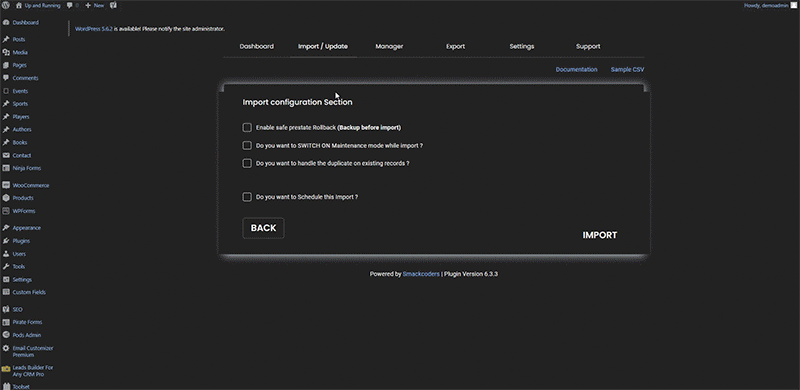Expand the New content menu in admin bar
800x390 pixels.
click(x=94, y=5)
